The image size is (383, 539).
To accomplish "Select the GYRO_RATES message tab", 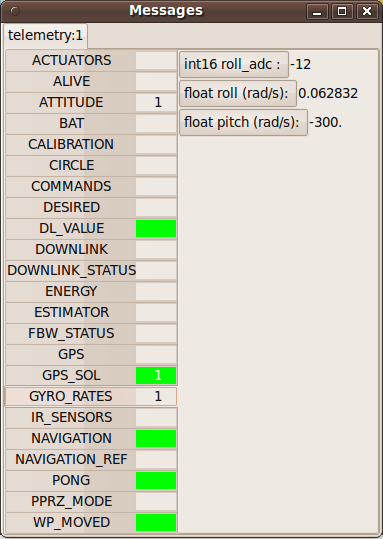I will [x=91, y=396].
